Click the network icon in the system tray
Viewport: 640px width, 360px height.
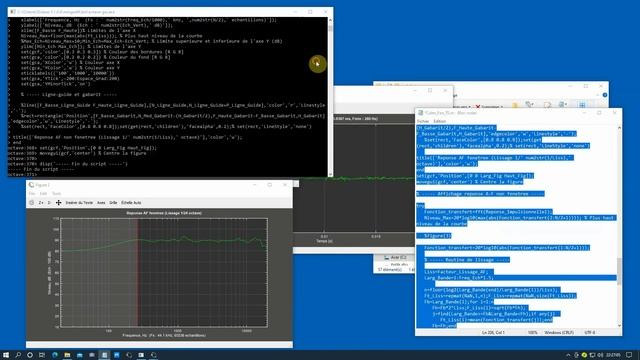coord(592,355)
